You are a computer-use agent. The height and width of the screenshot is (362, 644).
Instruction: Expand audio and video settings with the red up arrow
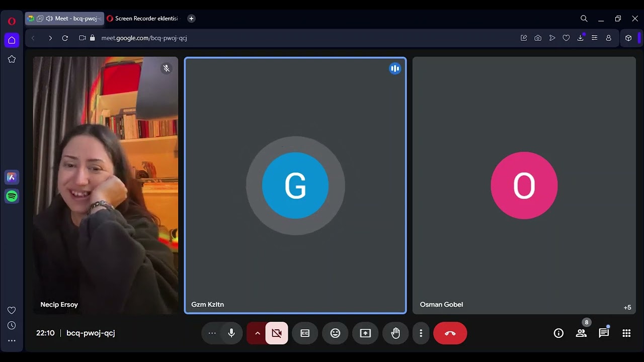tap(257, 333)
